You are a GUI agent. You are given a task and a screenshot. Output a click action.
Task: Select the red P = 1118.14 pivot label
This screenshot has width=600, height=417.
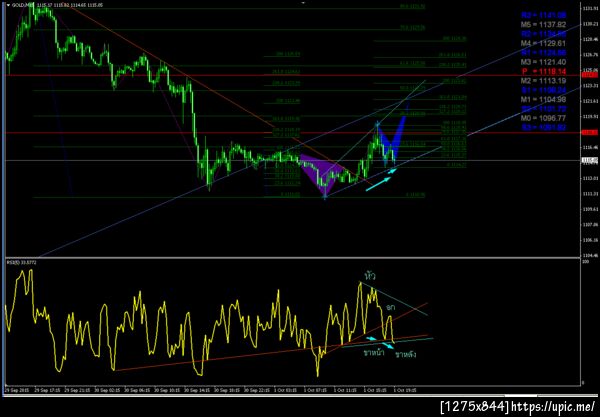click(544, 72)
